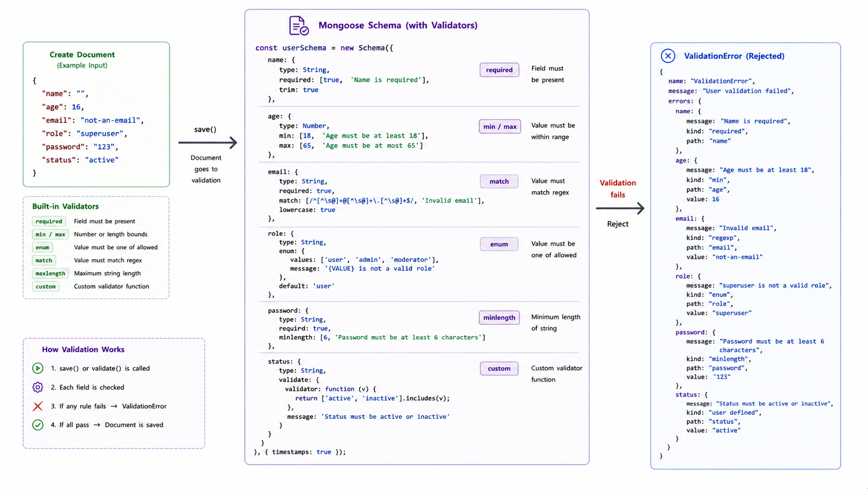Click the Built-in Validators heading

coord(65,206)
